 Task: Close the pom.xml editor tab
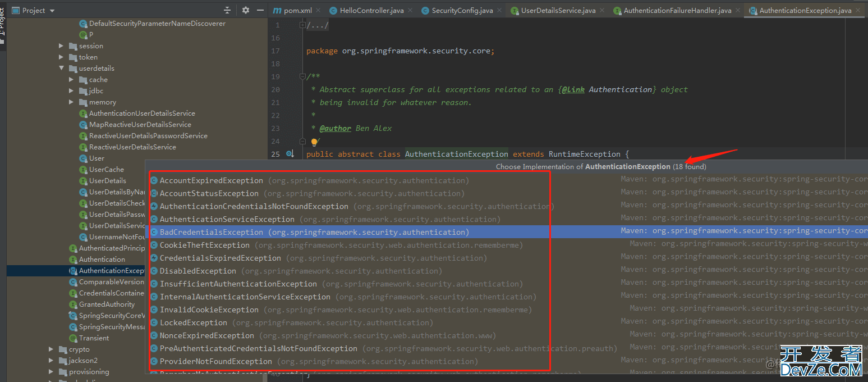(x=318, y=11)
